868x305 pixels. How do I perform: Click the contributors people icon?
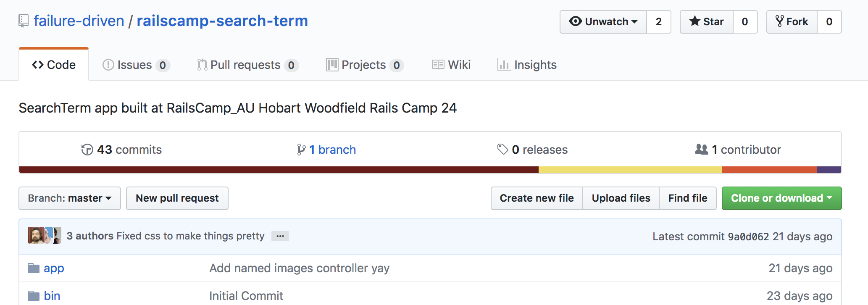click(x=701, y=149)
